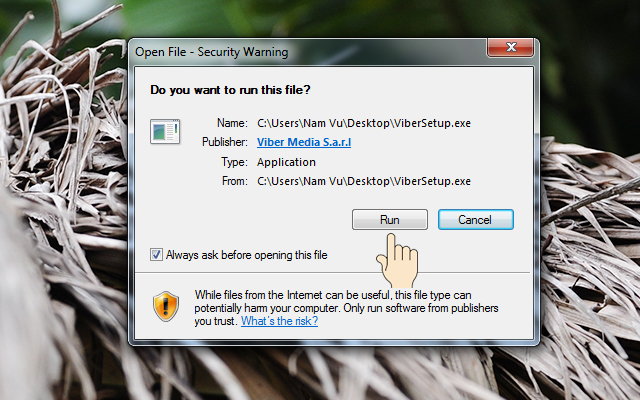The image size is (640, 400).
Task: Click the From field label
Action: (233, 181)
